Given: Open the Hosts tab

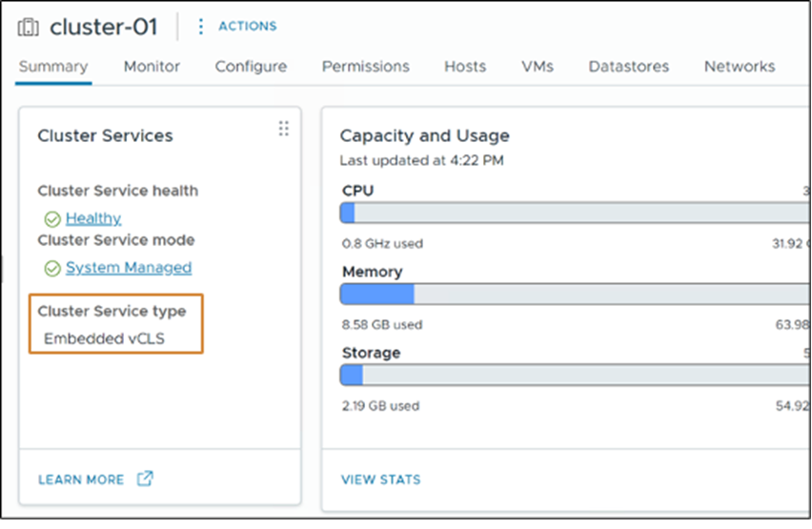Looking at the screenshot, I should (x=465, y=67).
